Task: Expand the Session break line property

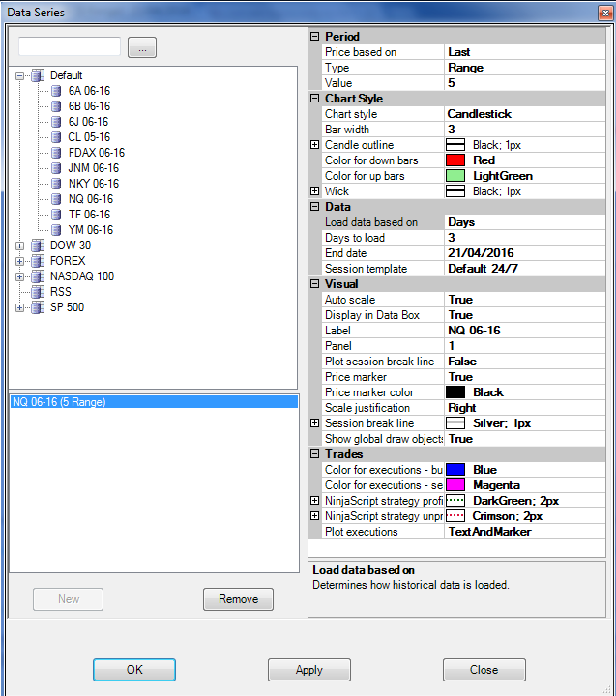Action: pos(315,423)
